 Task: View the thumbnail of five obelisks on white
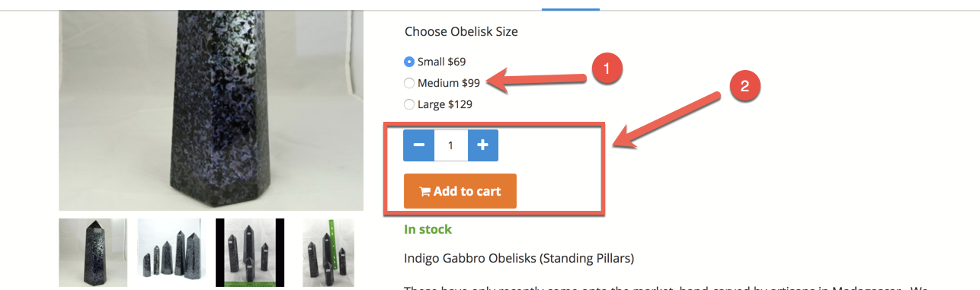click(171, 253)
